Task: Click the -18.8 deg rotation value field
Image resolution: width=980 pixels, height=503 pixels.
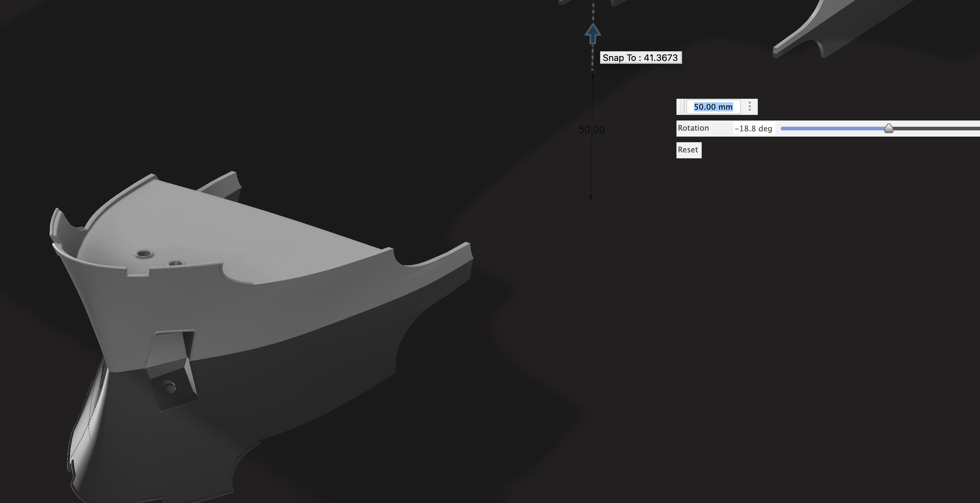Action: tap(753, 129)
